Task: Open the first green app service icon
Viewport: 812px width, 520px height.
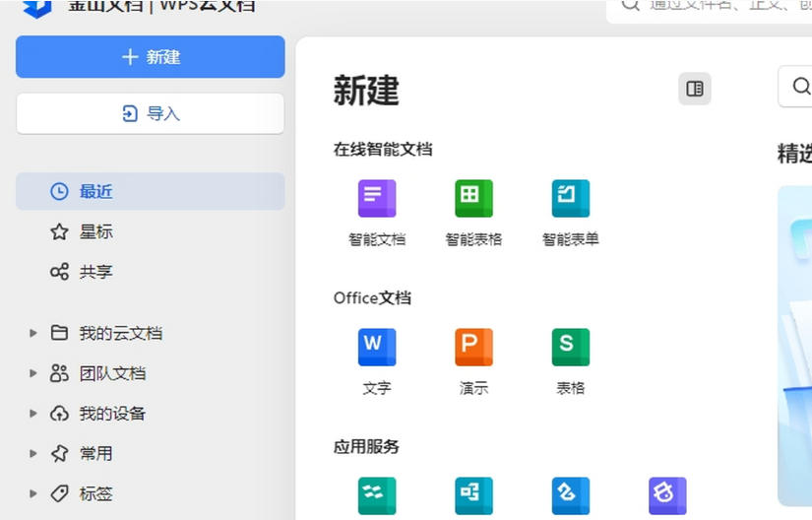Action: point(377,495)
